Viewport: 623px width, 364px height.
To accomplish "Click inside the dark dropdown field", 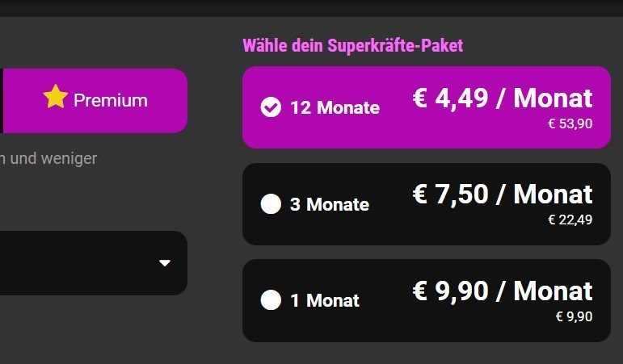I will pyautogui.click(x=81, y=263).
